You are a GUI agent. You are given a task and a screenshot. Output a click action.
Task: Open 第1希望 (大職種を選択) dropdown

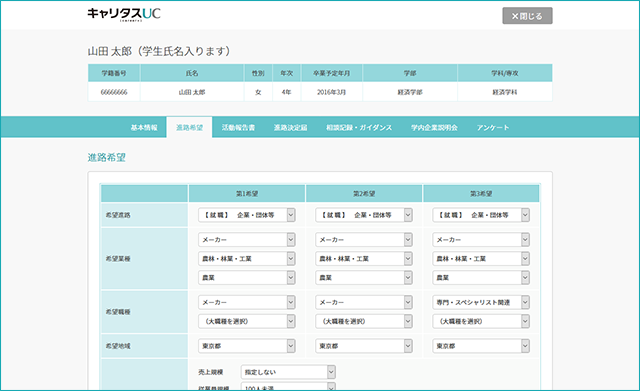pyautogui.click(x=247, y=321)
